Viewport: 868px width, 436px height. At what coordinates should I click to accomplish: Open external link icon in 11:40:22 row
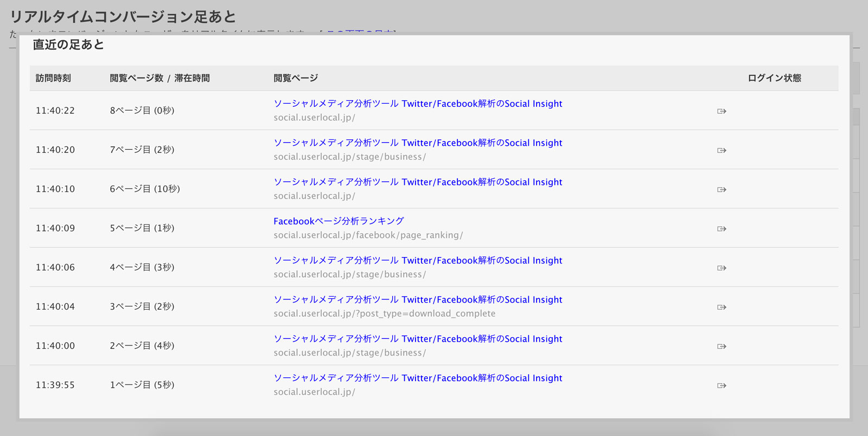coord(722,111)
